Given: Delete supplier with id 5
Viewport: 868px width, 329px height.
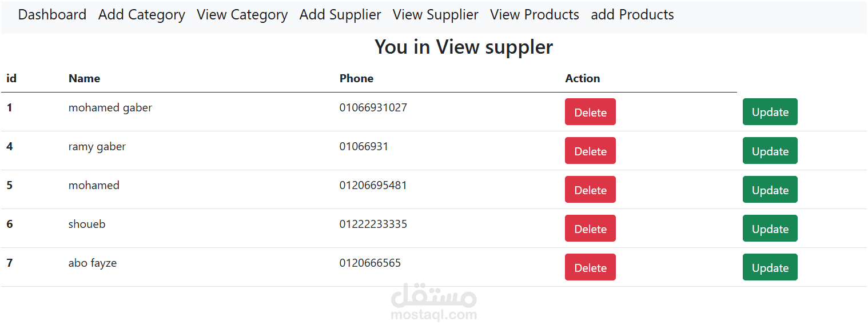Looking at the screenshot, I should tap(590, 190).
